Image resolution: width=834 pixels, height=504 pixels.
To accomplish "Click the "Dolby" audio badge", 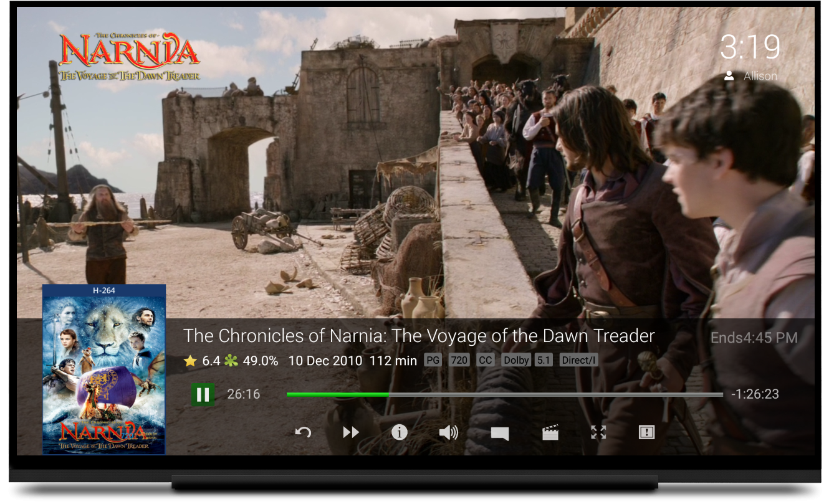I will click(517, 360).
